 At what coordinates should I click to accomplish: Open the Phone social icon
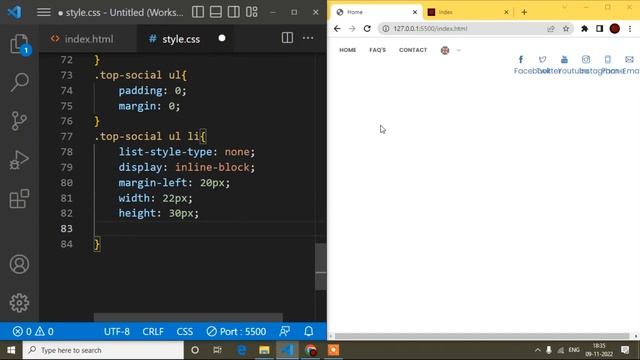click(x=608, y=60)
